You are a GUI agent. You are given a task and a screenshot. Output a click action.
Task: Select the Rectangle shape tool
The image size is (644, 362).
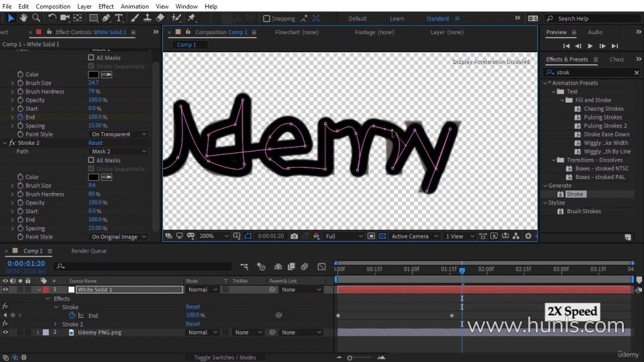click(94, 18)
